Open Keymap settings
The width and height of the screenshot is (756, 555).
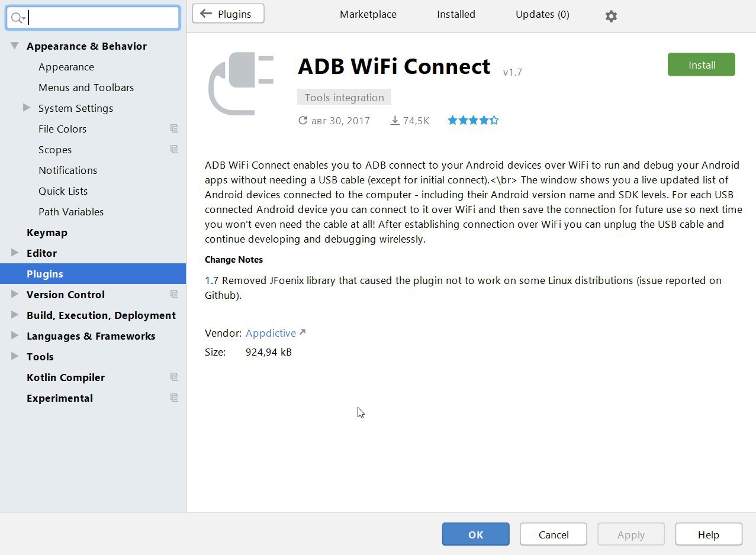tap(47, 233)
